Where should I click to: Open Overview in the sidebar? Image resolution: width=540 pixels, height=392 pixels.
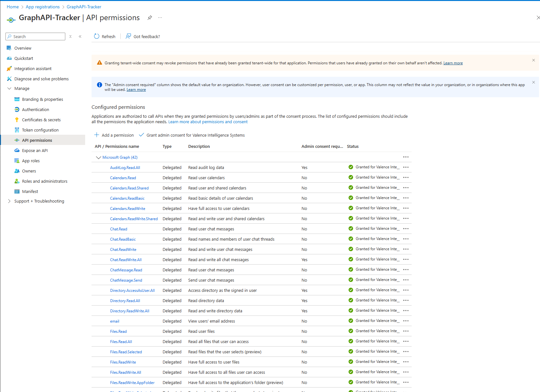tap(23, 48)
